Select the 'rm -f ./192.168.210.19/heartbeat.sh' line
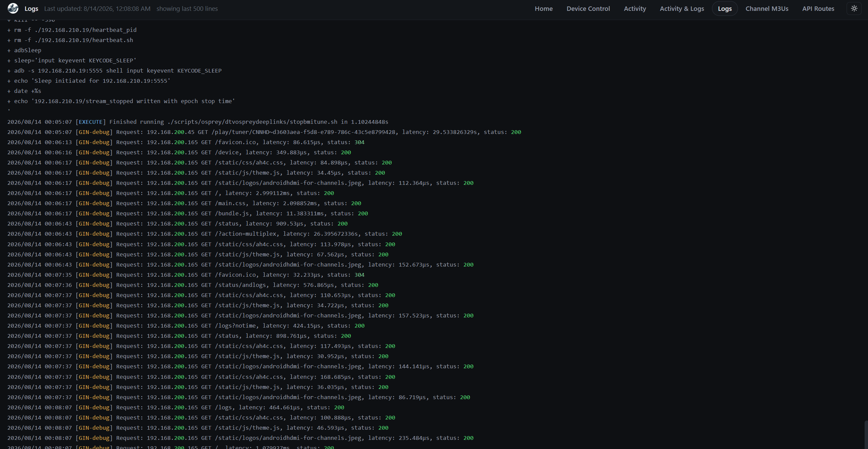The height and width of the screenshot is (449, 868). pos(70,40)
